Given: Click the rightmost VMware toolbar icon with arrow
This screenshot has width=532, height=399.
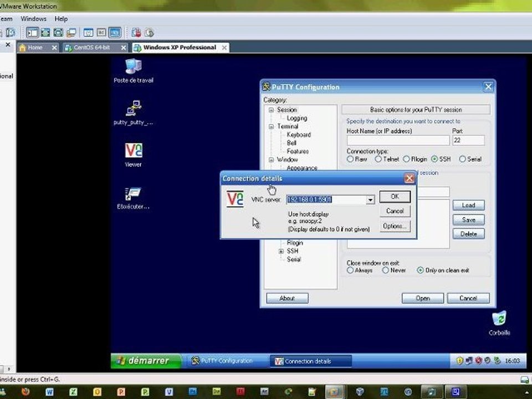Looking at the screenshot, I should 149,33.
